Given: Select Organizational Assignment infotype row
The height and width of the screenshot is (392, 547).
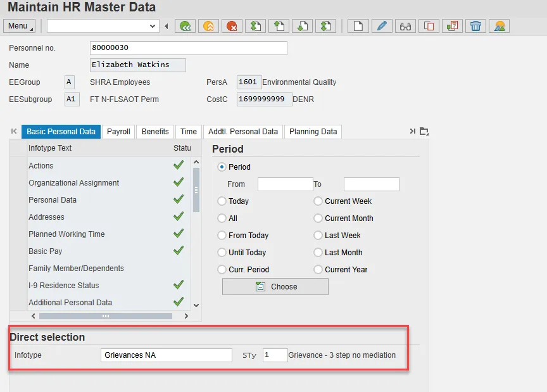Looking at the screenshot, I should (73, 183).
